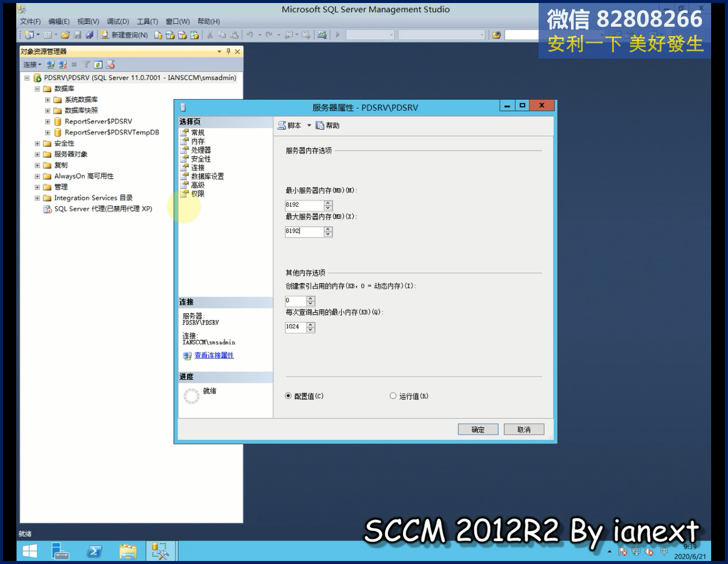Select the 数据库设置 page in dialog
The height and width of the screenshot is (564, 728).
(x=208, y=176)
